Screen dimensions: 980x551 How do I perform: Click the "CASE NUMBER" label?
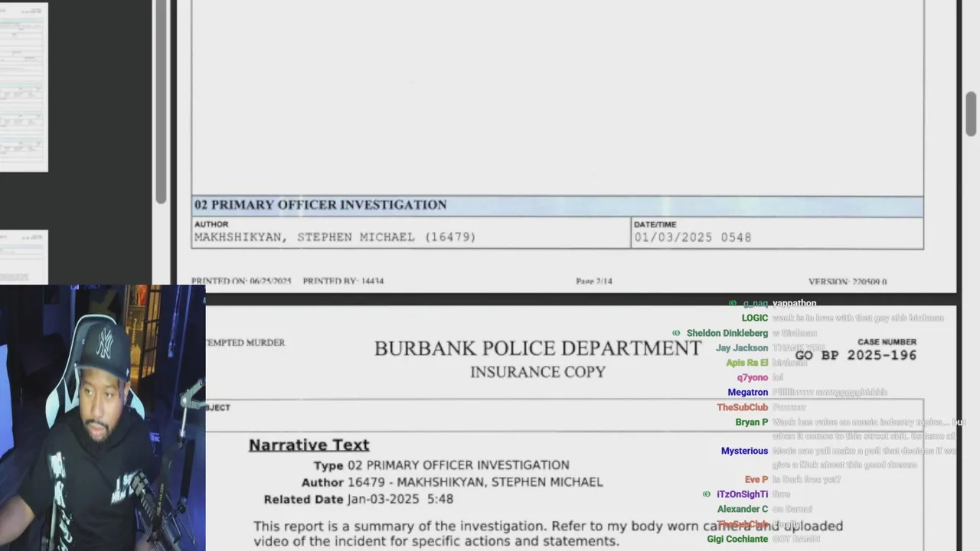tap(887, 342)
